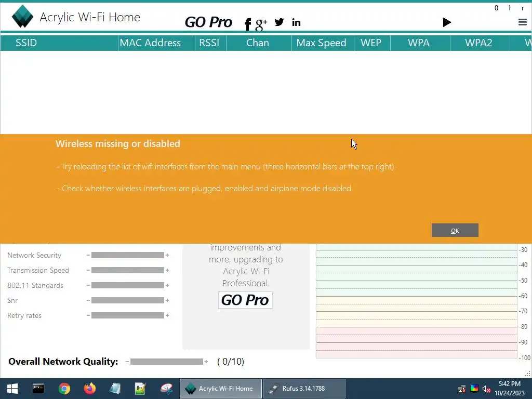Open the network tray icon
532x399 pixels.
[x=462, y=389]
